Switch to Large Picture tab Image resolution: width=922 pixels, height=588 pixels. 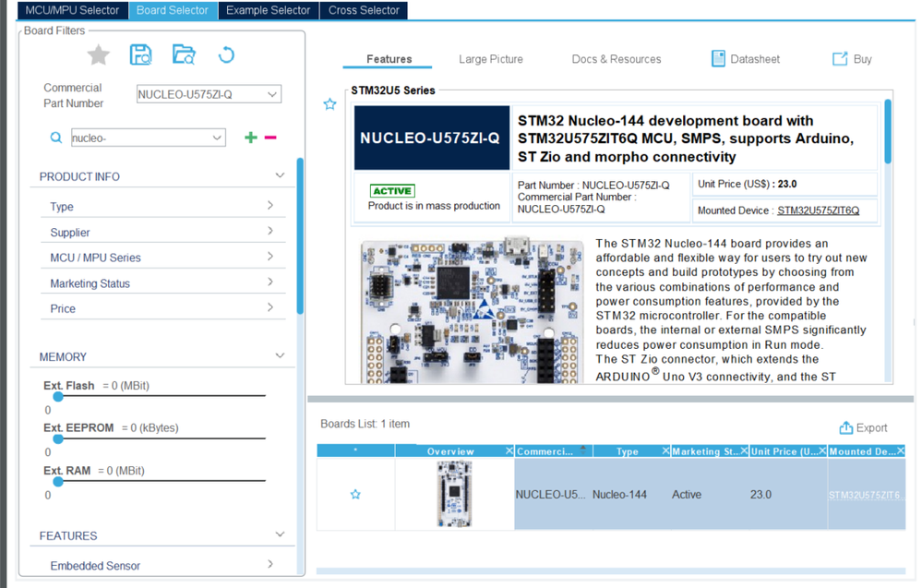(x=490, y=59)
